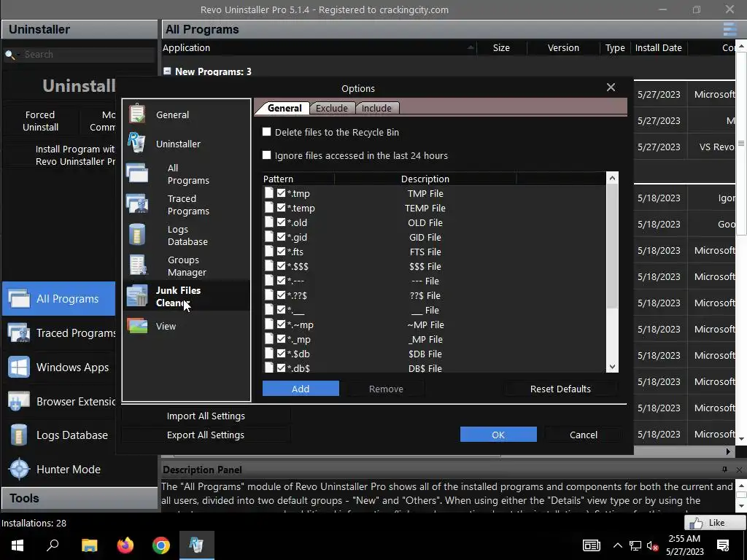Switch to General tab
Image resolution: width=747 pixels, height=560 pixels.
coord(285,108)
